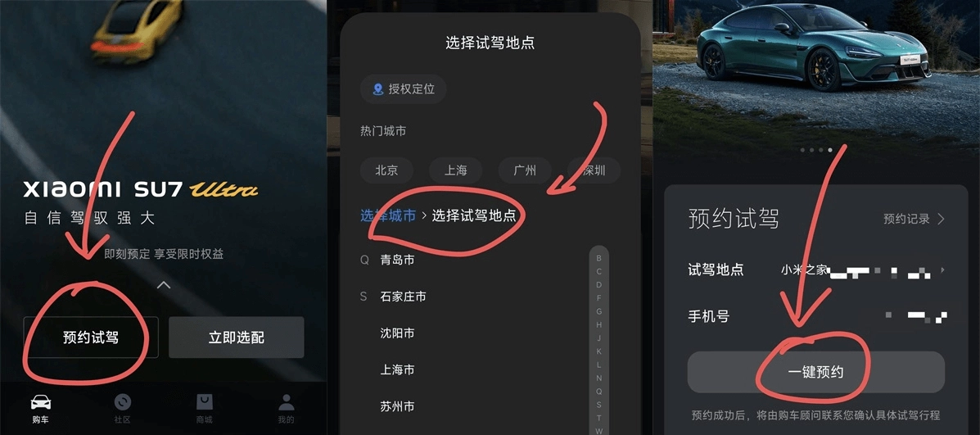Select 北京 in hot cities
The height and width of the screenshot is (435, 980).
[x=386, y=170]
